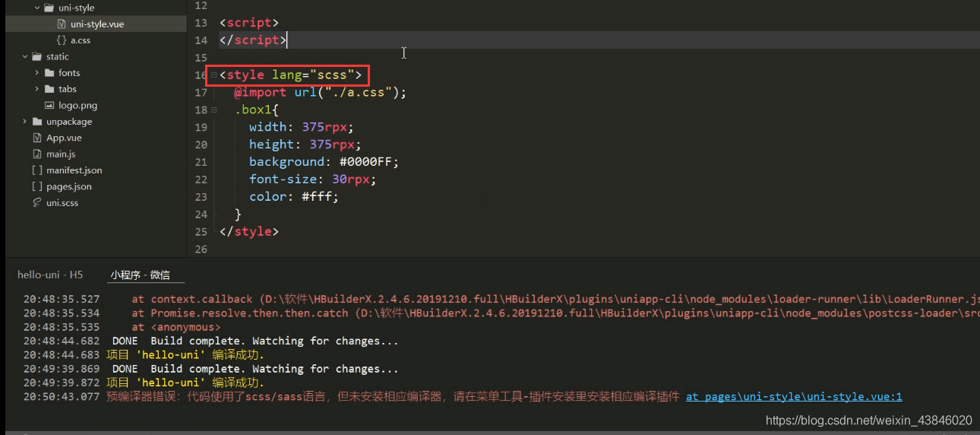Click the main.js file icon
Image resolution: width=980 pixels, height=435 pixels.
[x=37, y=154]
